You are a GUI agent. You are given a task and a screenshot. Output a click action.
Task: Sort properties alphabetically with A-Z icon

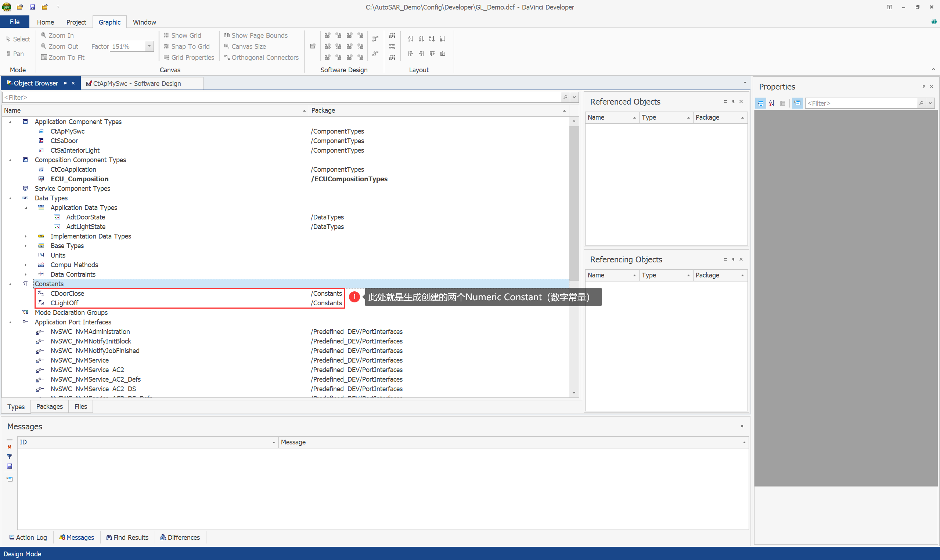pos(771,103)
